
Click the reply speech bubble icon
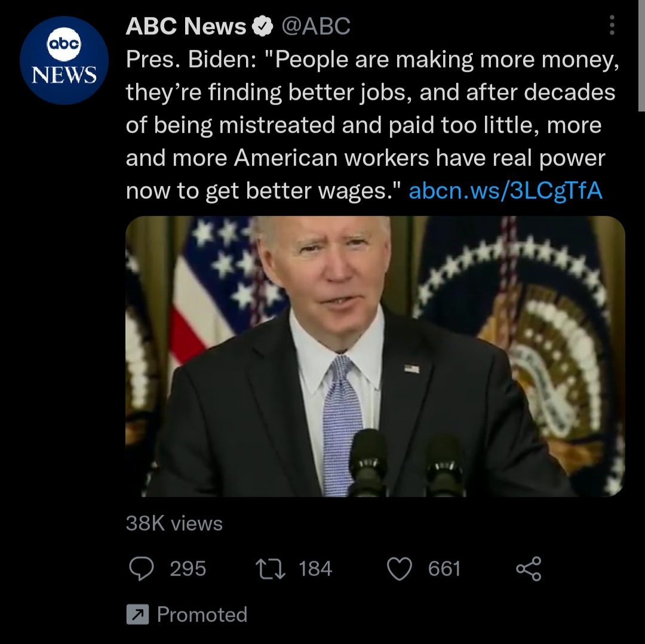141,568
